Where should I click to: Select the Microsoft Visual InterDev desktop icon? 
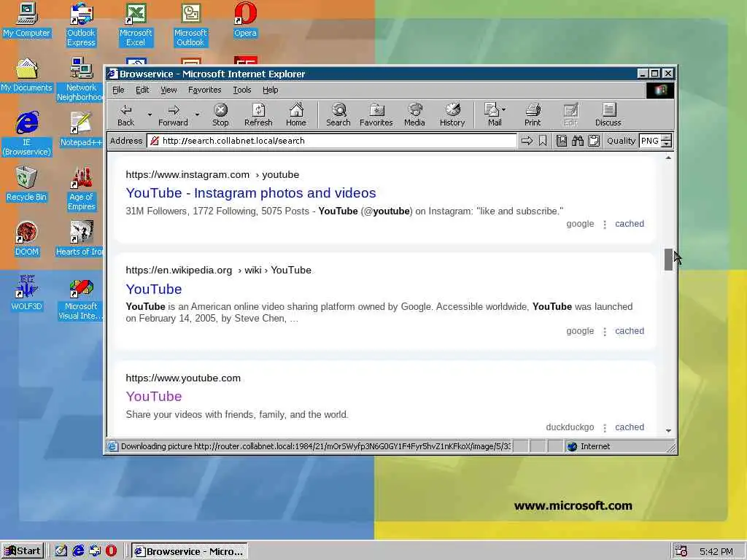81,298
